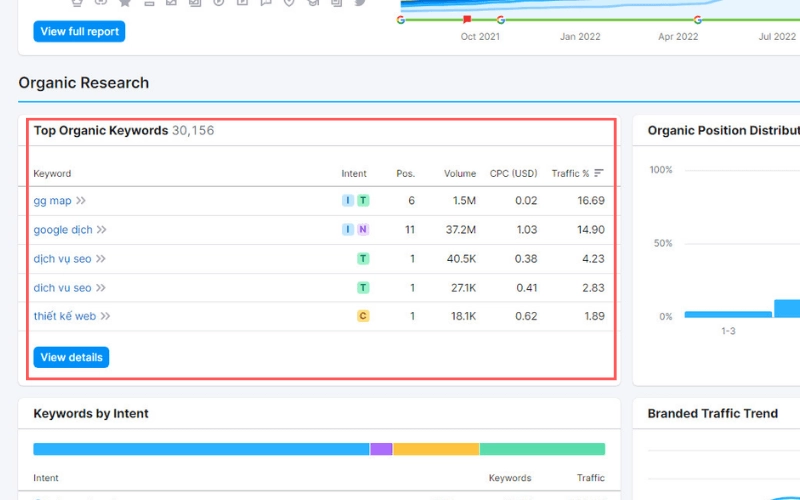Click the Branded Traffic Trend heading
The width and height of the screenshot is (800, 500).
(713, 414)
